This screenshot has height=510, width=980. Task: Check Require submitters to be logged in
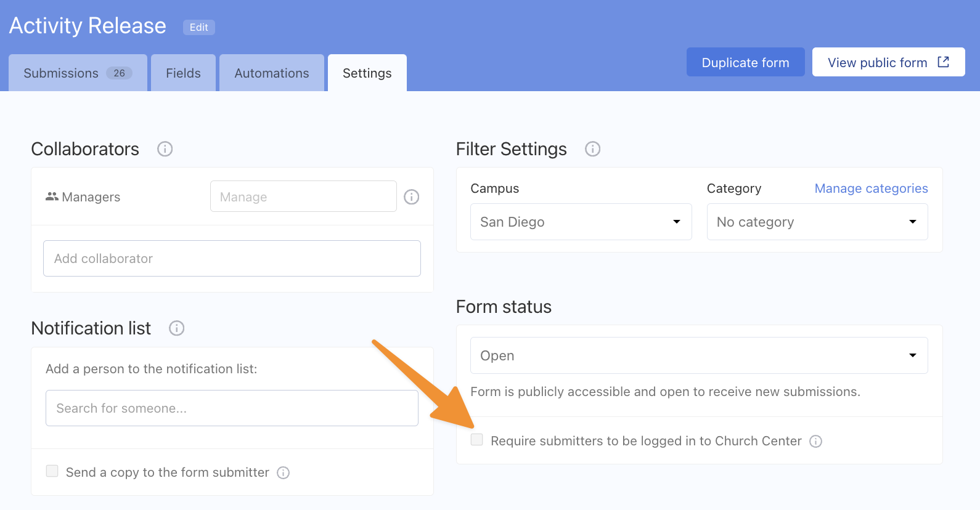tap(476, 440)
